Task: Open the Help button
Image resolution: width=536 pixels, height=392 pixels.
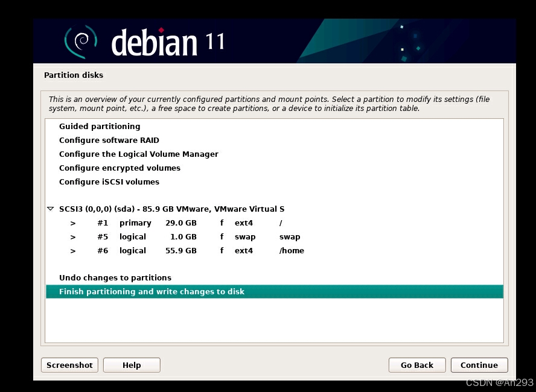Action: pos(132,365)
